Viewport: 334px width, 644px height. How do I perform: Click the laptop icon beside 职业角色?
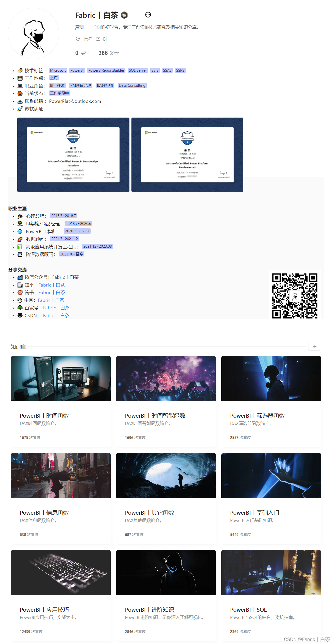[20, 86]
